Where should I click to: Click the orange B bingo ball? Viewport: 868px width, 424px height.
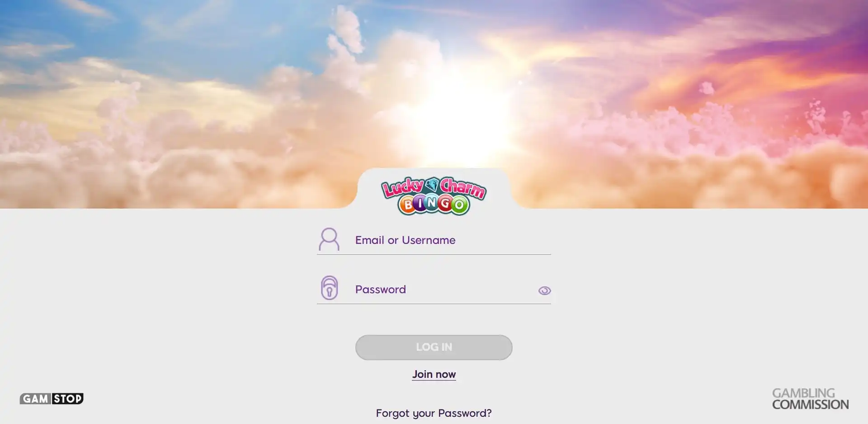coord(408,205)
